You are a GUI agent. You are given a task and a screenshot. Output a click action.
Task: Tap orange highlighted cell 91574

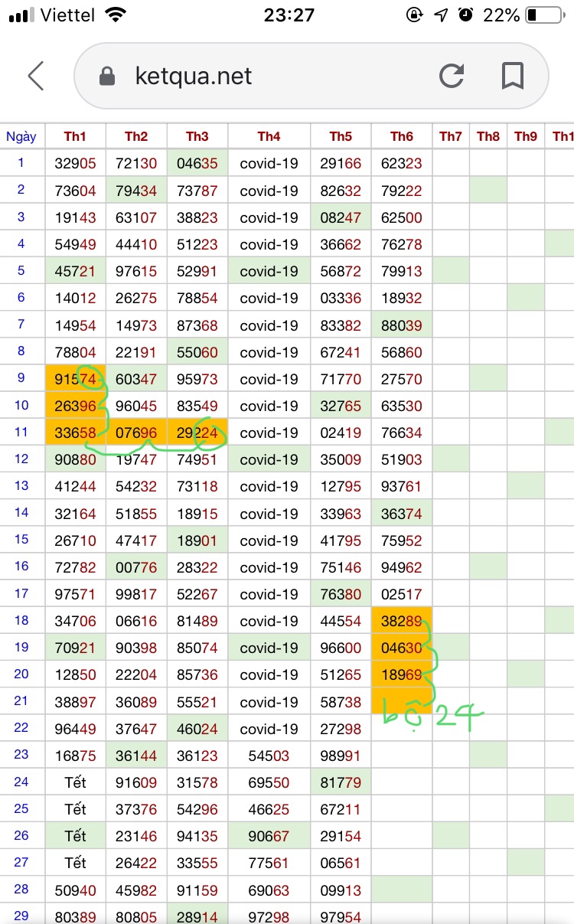tap(75, 379)
